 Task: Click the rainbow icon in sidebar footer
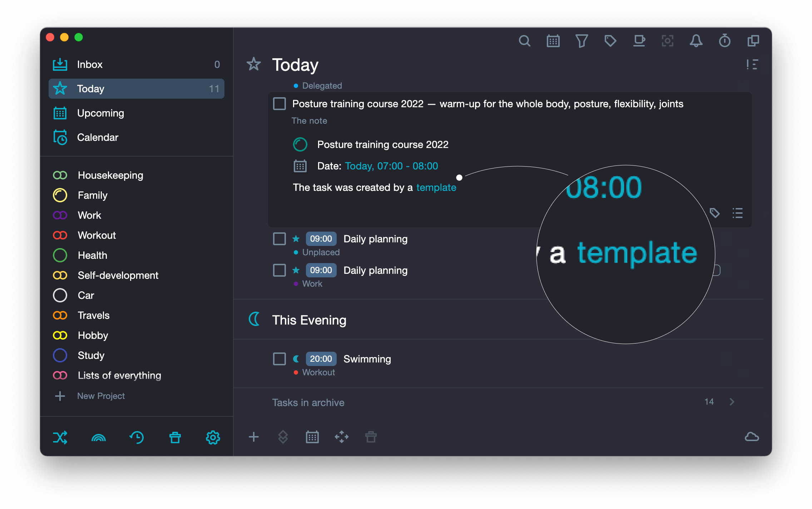99,438
